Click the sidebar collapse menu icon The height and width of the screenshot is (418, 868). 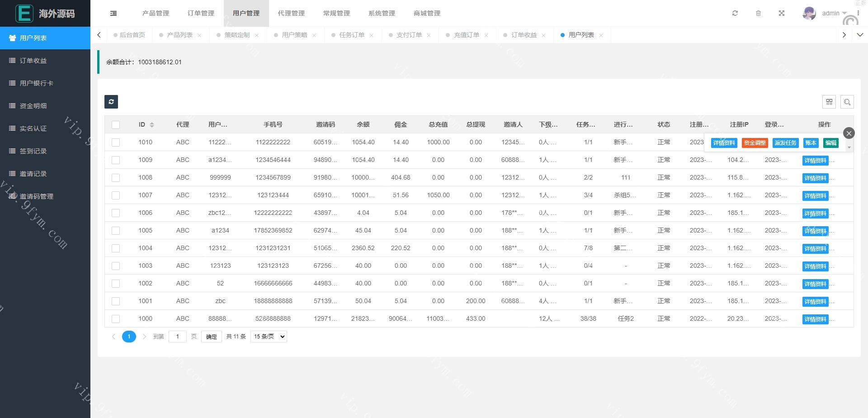pyautogui.click(x=113, y=14)
